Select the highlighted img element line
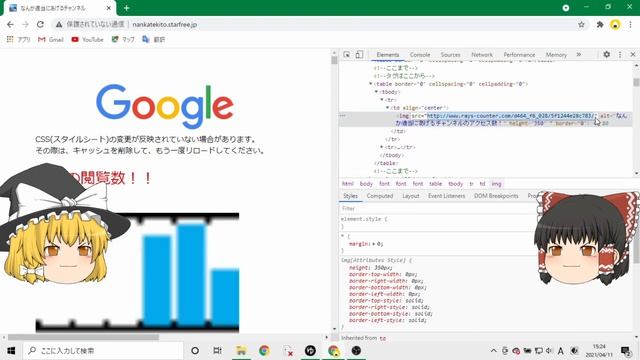Viewport: 640px width, 360px height. [x=486, y=119]
